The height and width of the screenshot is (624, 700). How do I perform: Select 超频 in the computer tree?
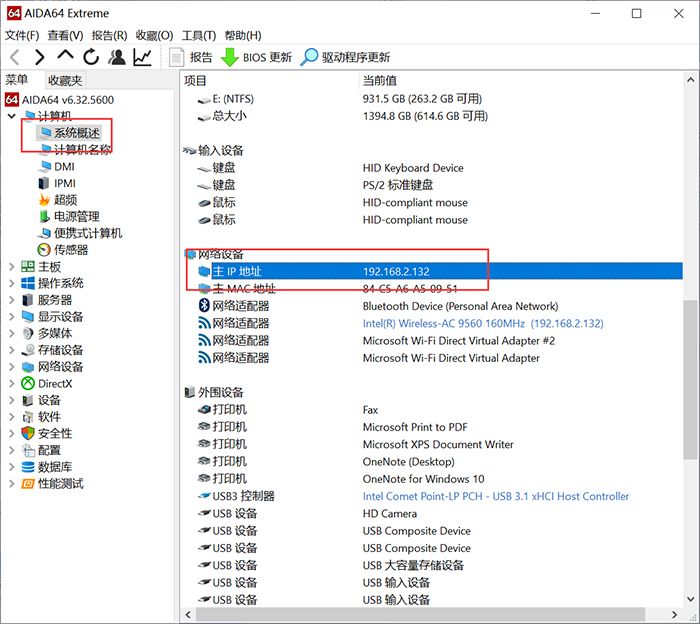pos(65,200)
